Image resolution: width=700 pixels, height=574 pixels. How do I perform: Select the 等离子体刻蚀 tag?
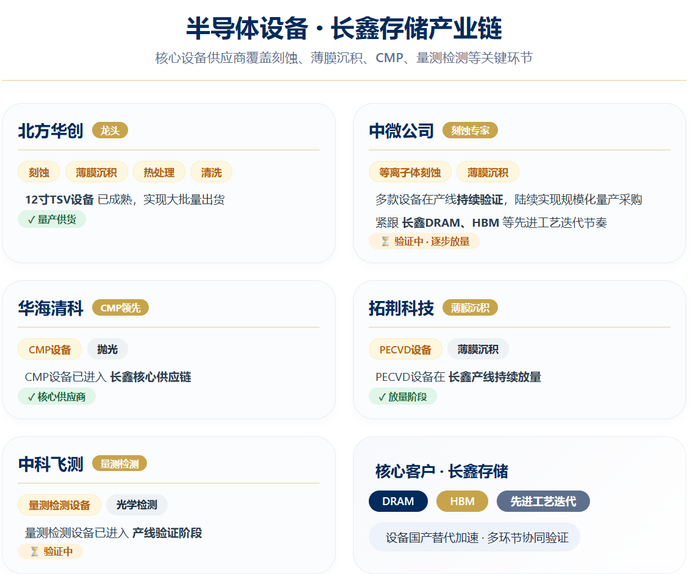coord(410,172)
